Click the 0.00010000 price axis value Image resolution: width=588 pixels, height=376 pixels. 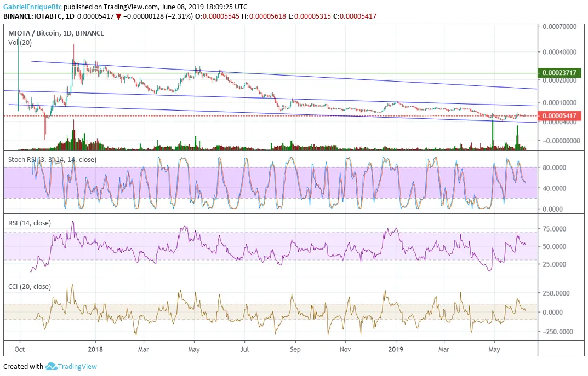[x=560, y=102]
